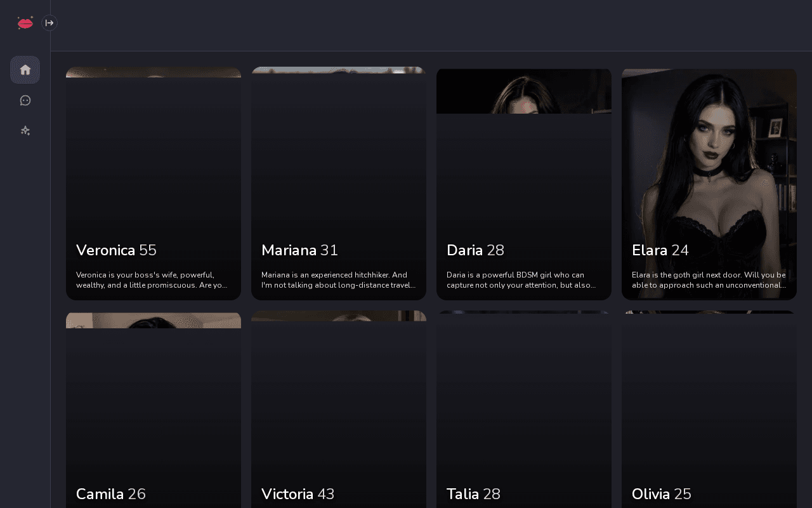Click the name text 'Elara'
This screenshot has height=508, width=812.
coord(650,250)
